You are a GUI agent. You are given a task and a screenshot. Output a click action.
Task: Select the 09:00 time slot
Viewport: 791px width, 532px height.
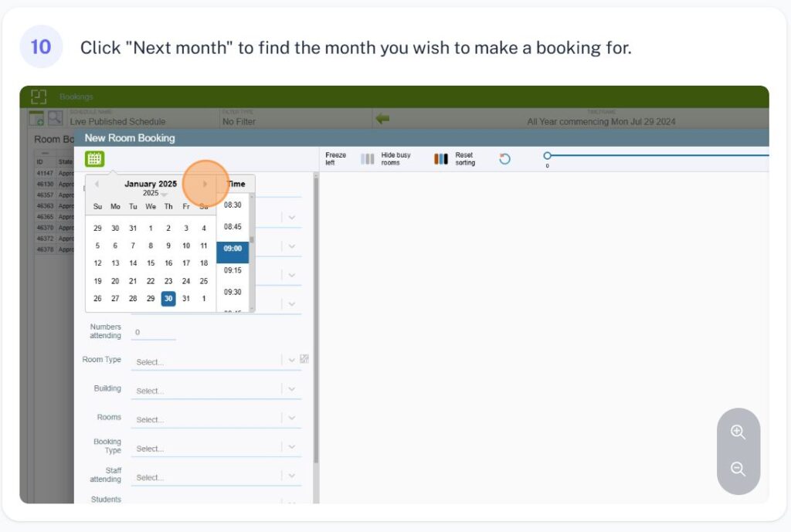(x=233, y=249)
